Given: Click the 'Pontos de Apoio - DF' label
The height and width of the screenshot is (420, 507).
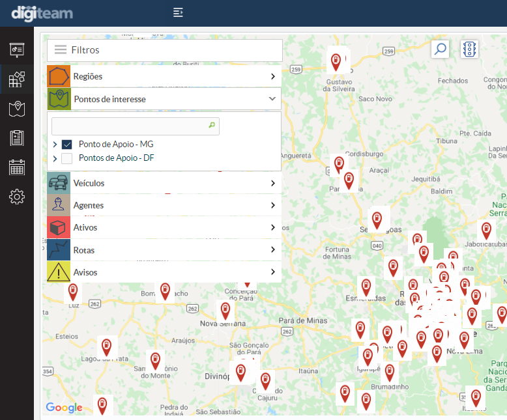Looking at the screenshot, I should [116, 158].
